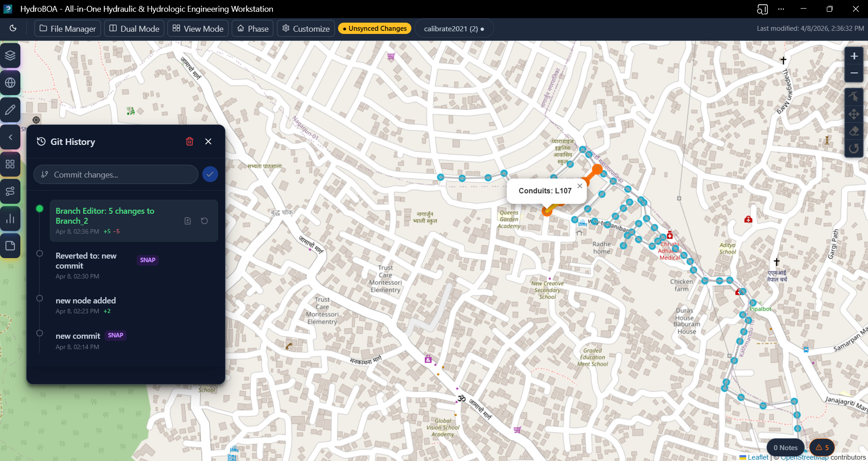Open File Manager
Screen dimensions: 868x461
(x=68, y=29)
